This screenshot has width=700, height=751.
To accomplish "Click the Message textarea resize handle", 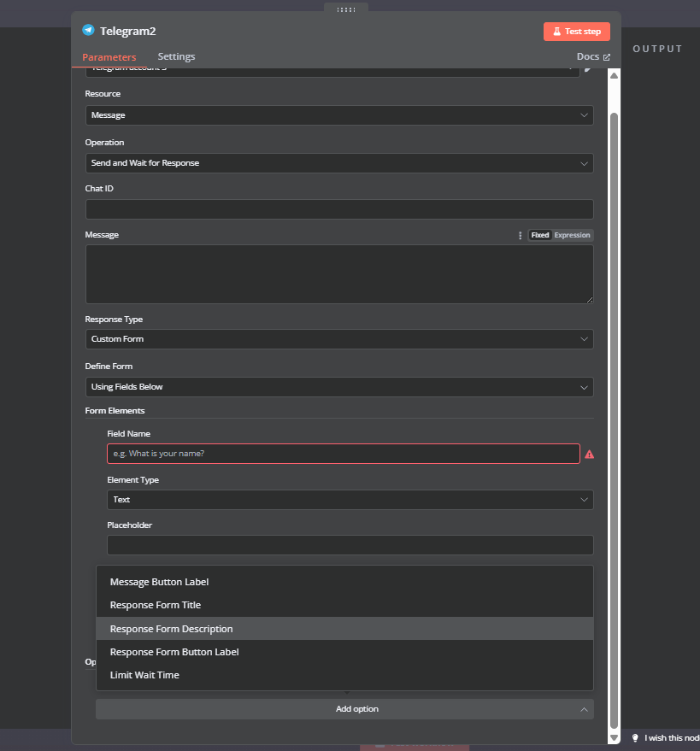I will (590, 300).
